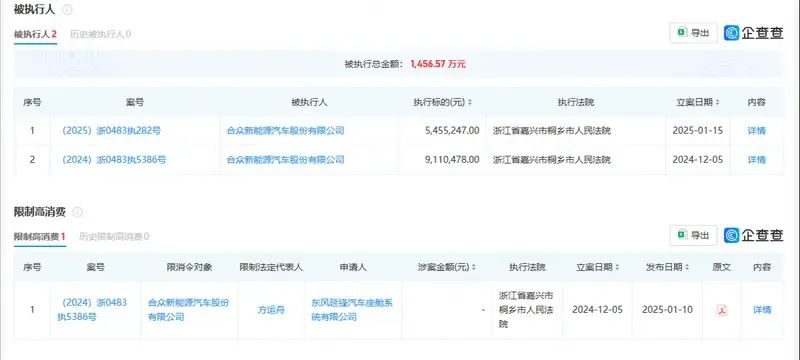Click the 企查查 logo above 限制高消费 table

[754, 235]
